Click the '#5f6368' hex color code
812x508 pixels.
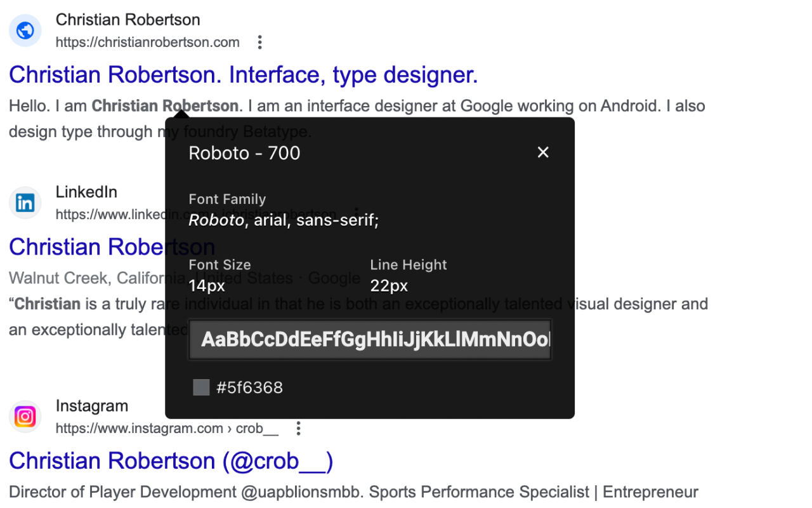point(249,387)
